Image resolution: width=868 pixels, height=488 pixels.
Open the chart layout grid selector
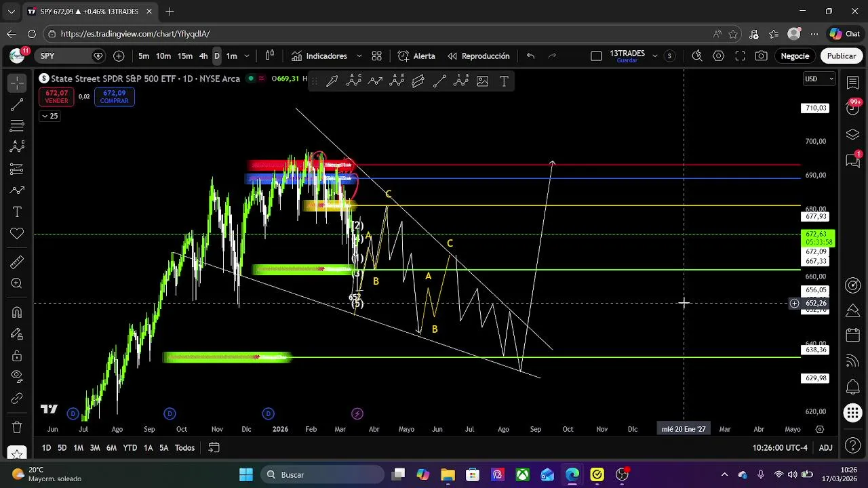[377, 56]
